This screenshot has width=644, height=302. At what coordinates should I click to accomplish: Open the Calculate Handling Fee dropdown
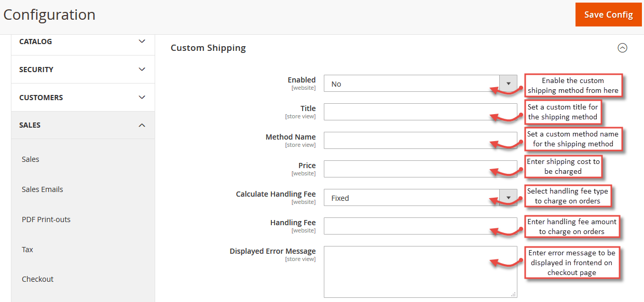(x=420, y=198)
